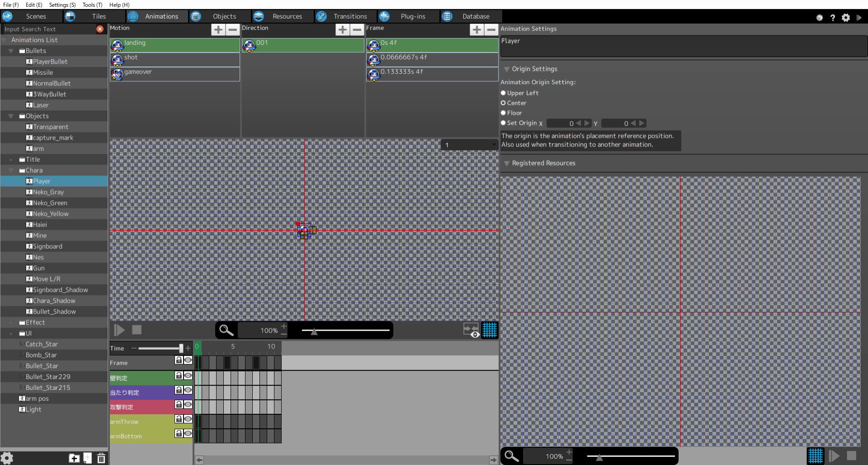The image size is (868, 465).
Task: Open help via the question mark icon
Action: [833, 18]
